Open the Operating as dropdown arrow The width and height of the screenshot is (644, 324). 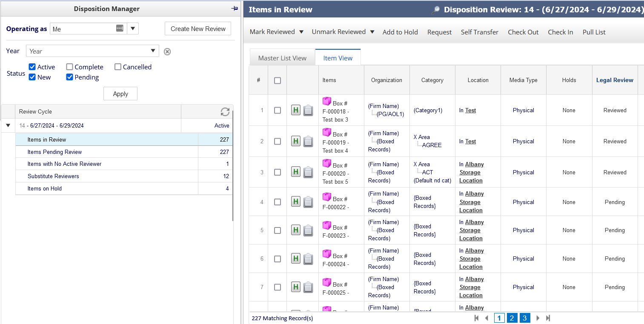click(x=133, y=28)
